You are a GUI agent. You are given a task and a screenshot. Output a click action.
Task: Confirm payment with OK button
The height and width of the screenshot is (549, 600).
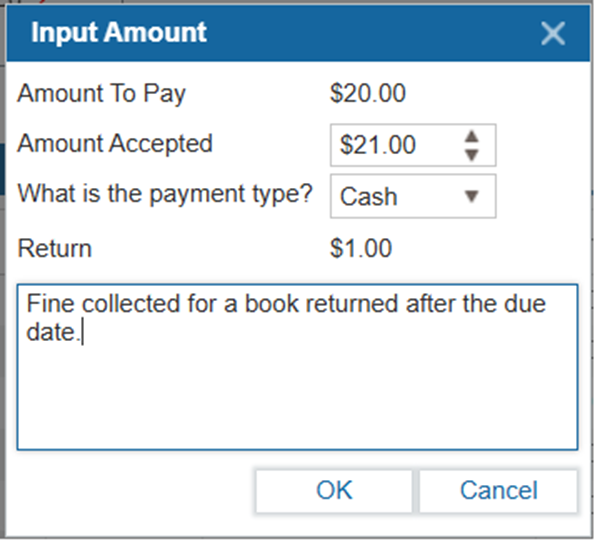(x=335, y=490)
